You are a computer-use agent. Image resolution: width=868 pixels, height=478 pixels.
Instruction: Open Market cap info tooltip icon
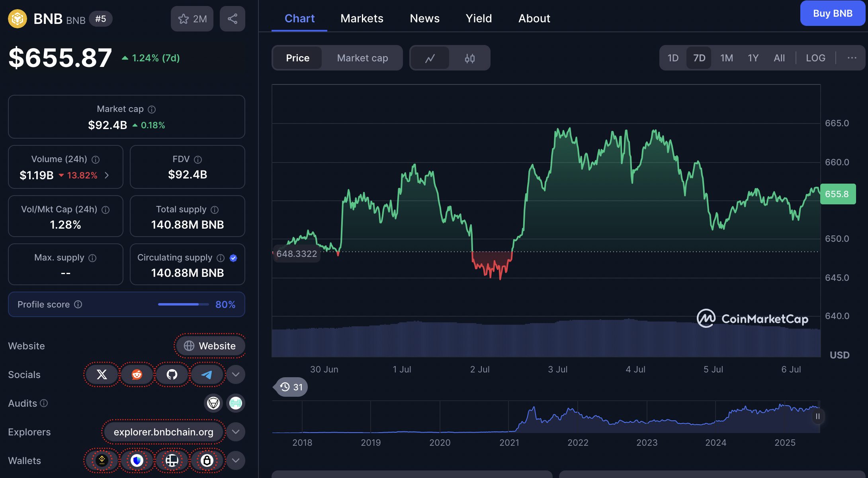(152, 109)
